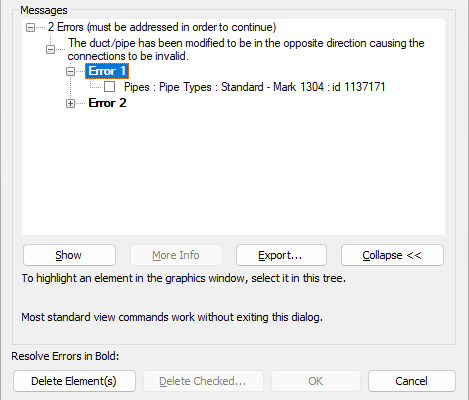Image resolution: width=469 pixels, height=400 pixels.
Task: Collapse the Error 1 tree node
Action: [x=70, y=71]
